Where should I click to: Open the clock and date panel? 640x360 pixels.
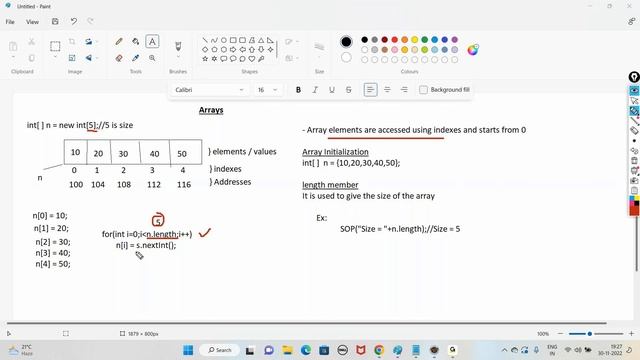609,350
